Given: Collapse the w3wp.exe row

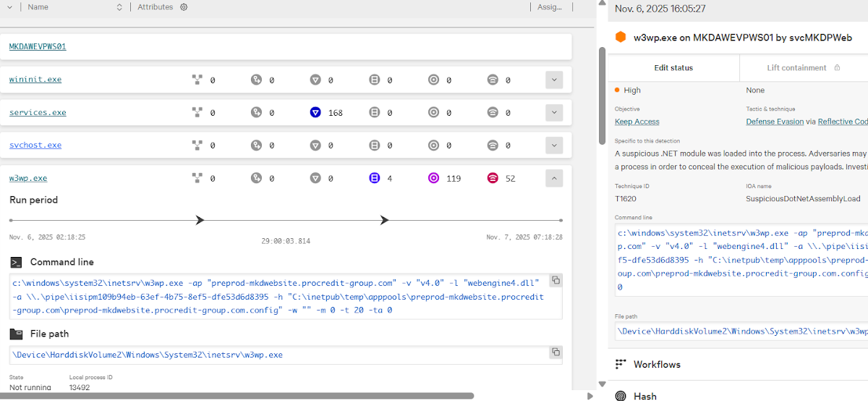Looking at the screenshot, I should click(x=554, y=178).
